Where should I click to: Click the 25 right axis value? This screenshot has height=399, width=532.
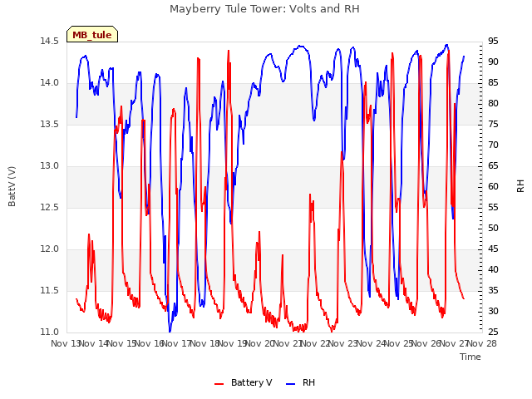pos(493,332)
